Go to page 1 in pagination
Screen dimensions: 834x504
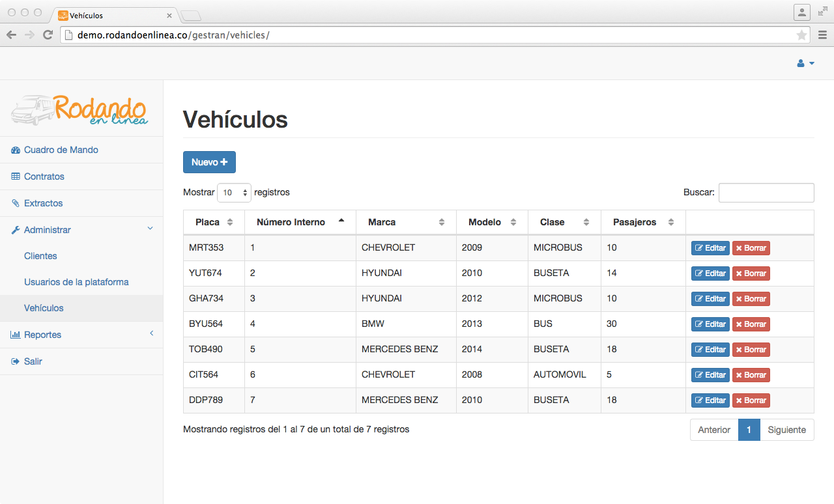[749, 430]
